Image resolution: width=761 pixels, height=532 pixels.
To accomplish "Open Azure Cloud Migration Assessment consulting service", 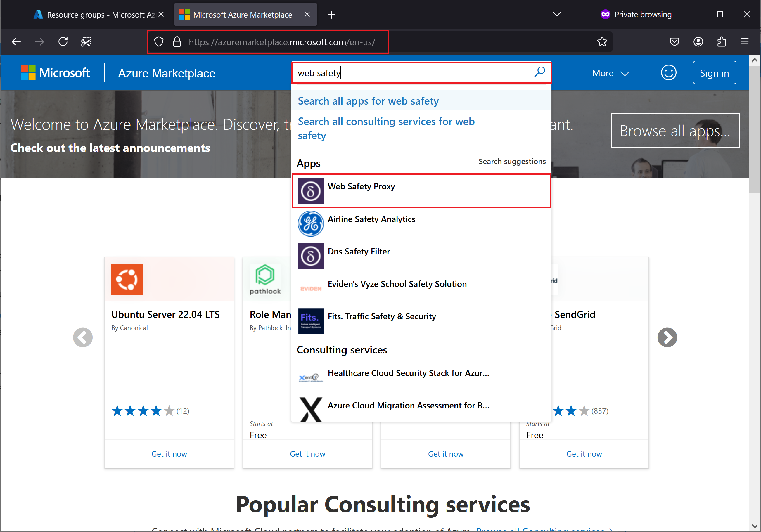I will tap(421, 409).
